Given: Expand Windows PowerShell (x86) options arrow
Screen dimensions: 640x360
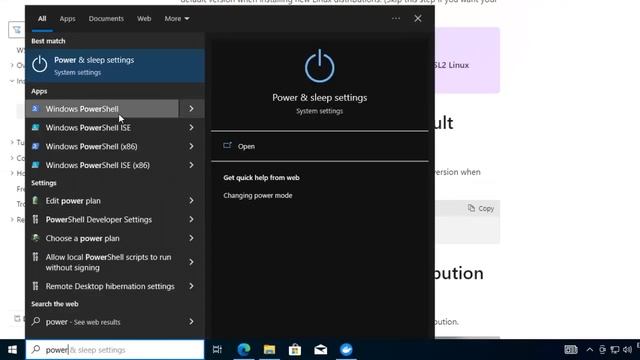Looking at the screenshot, I should [x=191, y=147].
